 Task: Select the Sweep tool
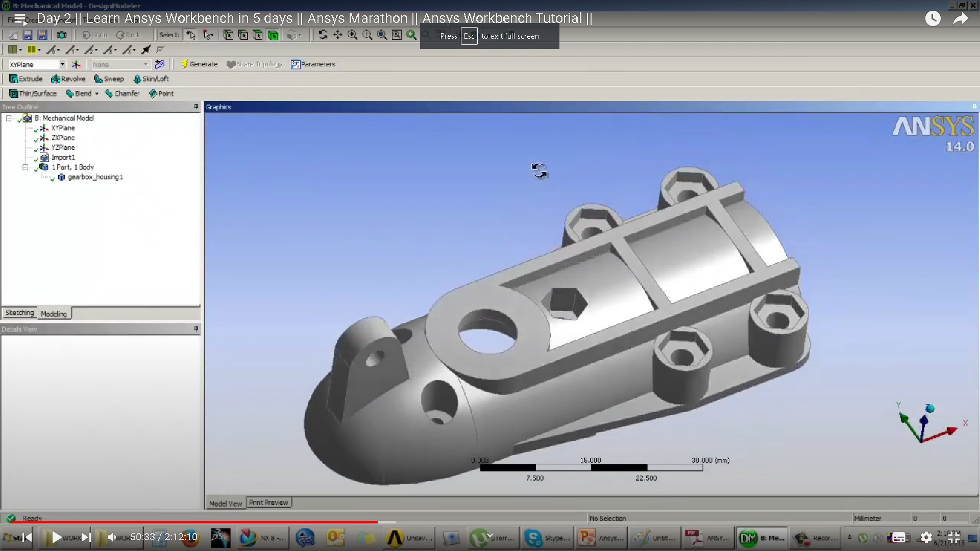pos(109,79)
